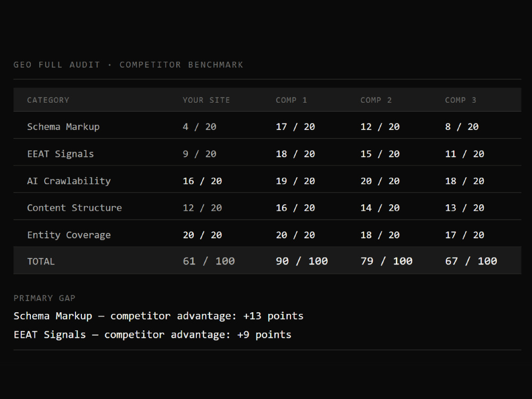Click the '9 / 20' EEAT Signals score
Viewport: 532px width, 399px height.
click(x=199, y=154)
